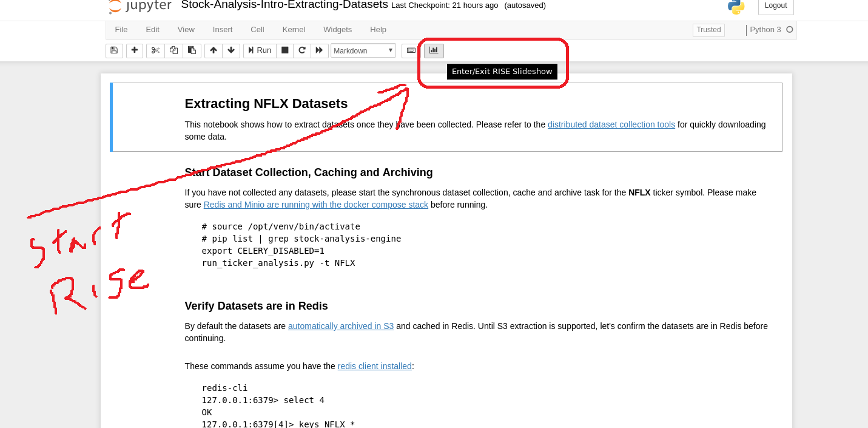The width and height of the screenshot is (868, 428).
Task: Click the Verify Datasets are in Redis heading
Action: pyautogui.click(x=257, y=306)
